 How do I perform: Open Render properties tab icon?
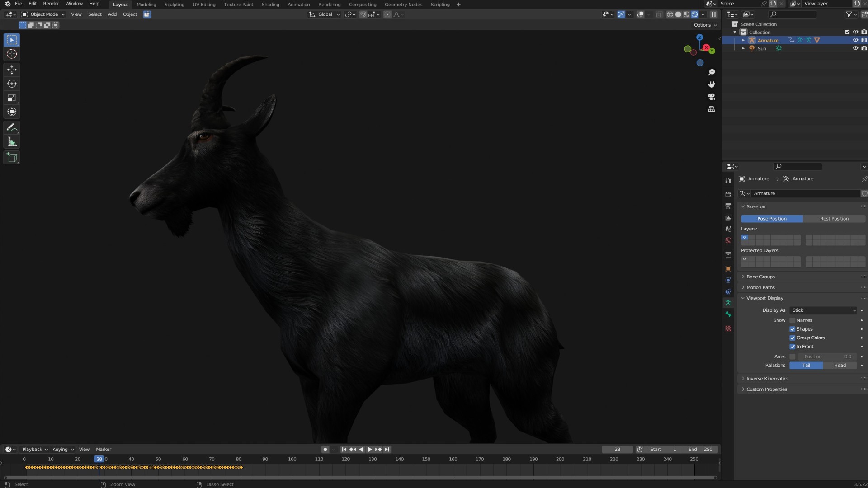728,194
